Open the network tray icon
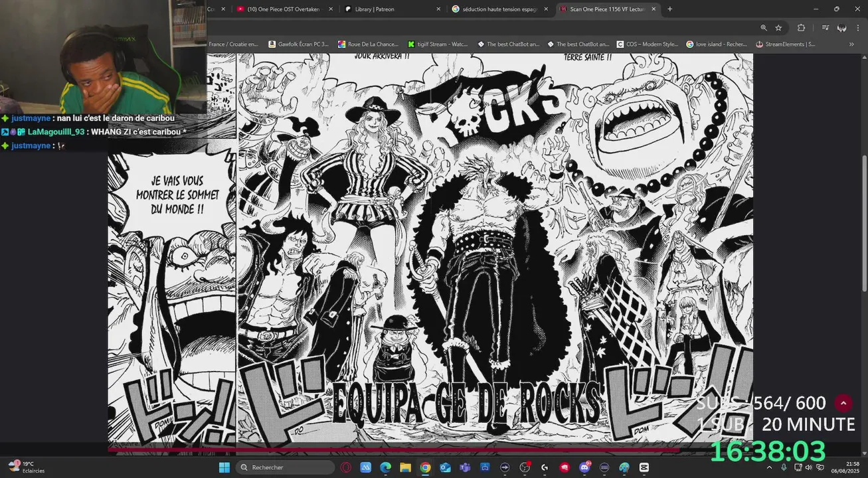The image size is (868, 478). click(798, 467)
